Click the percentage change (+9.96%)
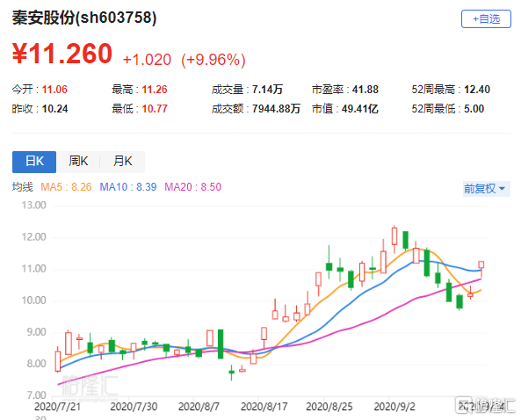 (213, 60)
